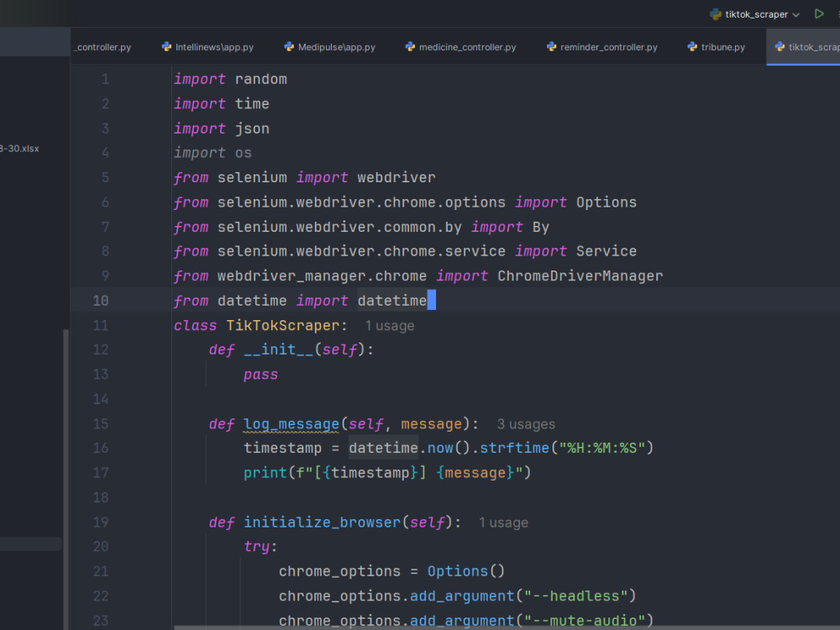Click line number 15 in the gutter
The image size is (840, 630).
(x=101, y=424)
